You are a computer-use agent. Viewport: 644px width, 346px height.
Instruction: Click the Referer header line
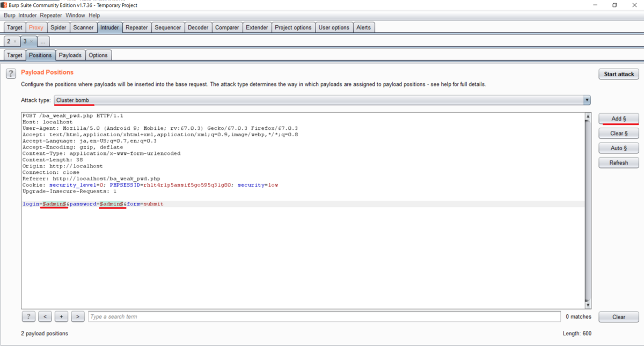point(91,179)
